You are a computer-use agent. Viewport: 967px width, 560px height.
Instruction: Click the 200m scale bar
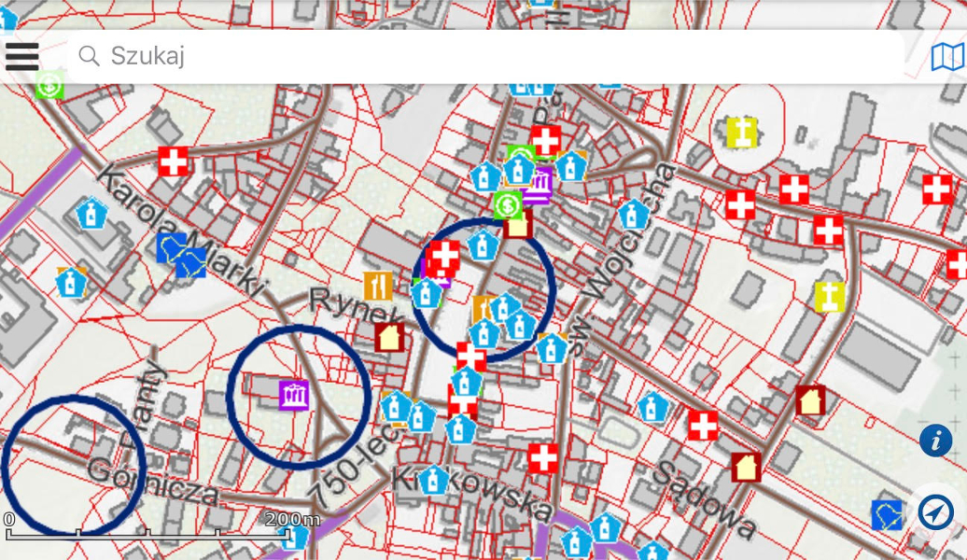point(149,532)
